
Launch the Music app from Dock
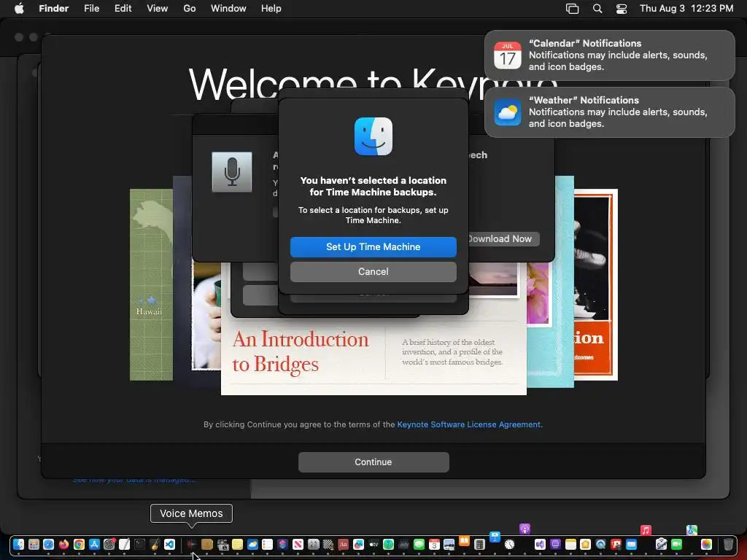(x=646, y=531)
